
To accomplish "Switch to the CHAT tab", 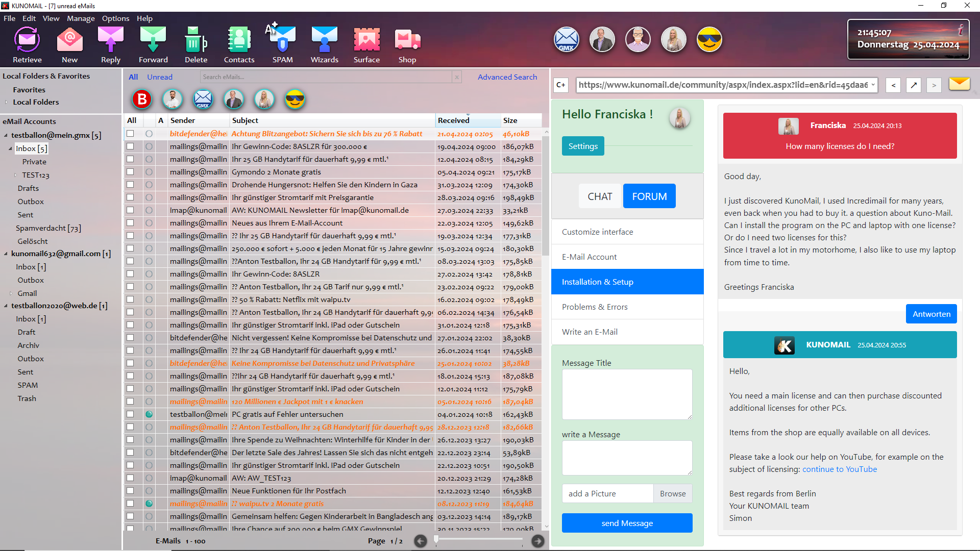I will click(600, 196).
